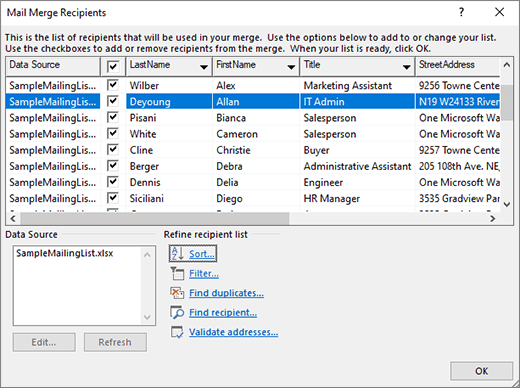
Task: Click the disabled Edit... button
Action: click(x=44, y=342)
